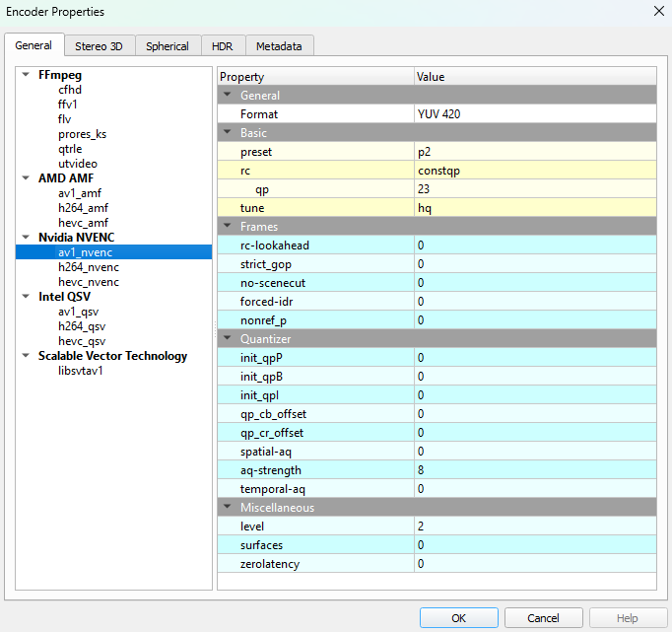Select prores_ks under FFmpeg
The height and width of the screenshot is (632, 672).
[82, 134]
